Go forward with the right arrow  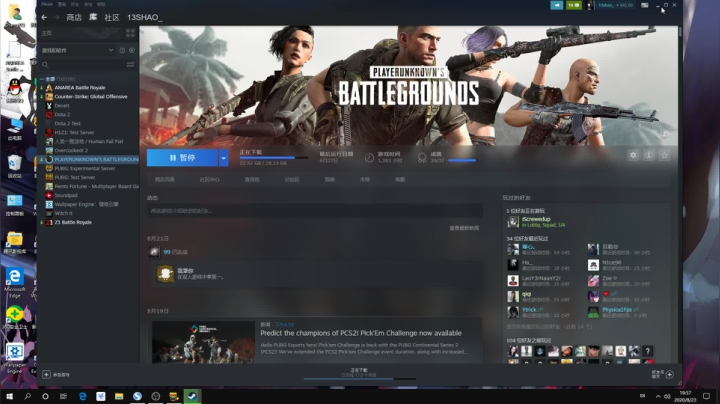(x=56, y=17)
